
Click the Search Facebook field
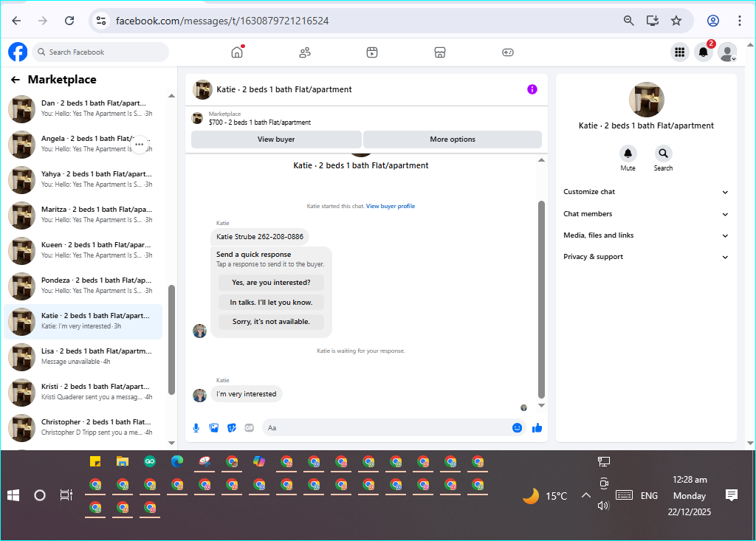point(100,52)
